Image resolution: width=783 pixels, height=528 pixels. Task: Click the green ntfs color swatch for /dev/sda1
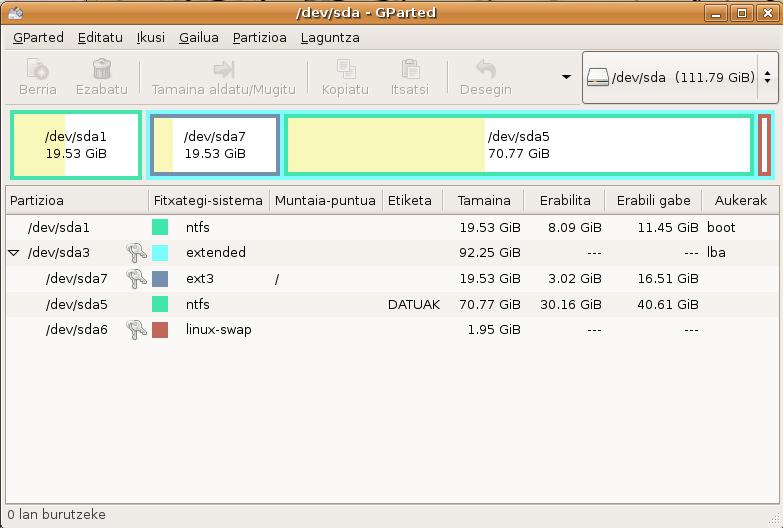160,227
